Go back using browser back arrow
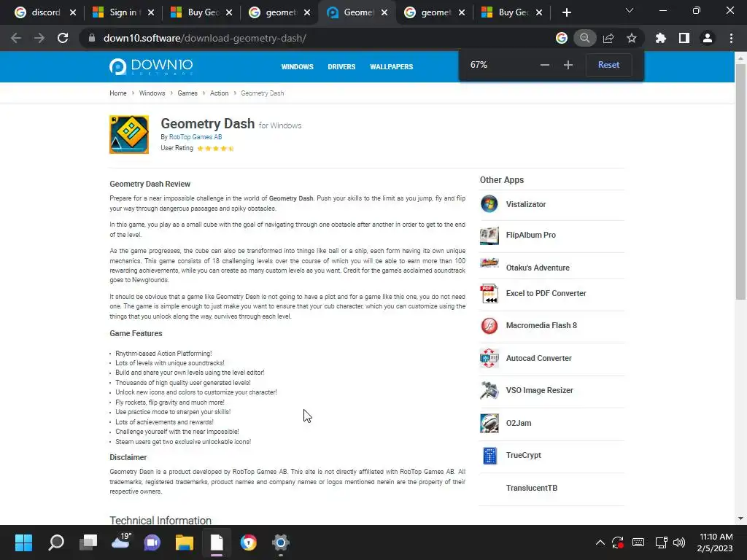This screenshot has height=560, width=747. (16, 38)
